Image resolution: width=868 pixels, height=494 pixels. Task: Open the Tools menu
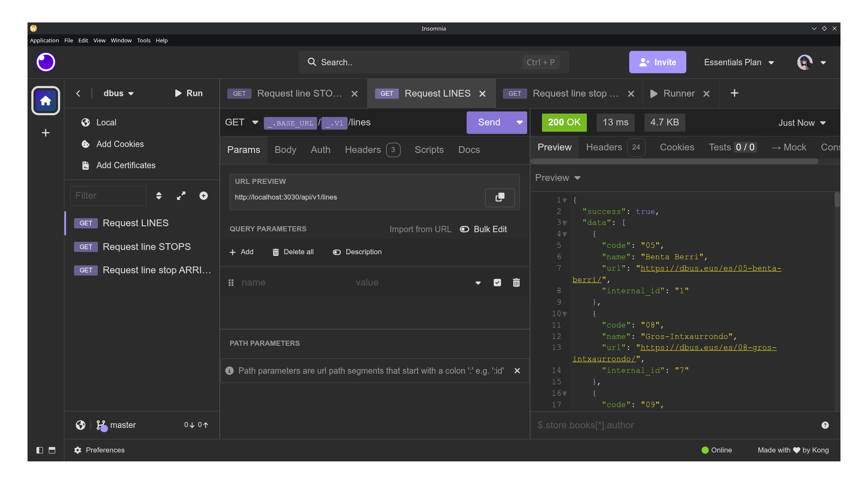point(144,40)
